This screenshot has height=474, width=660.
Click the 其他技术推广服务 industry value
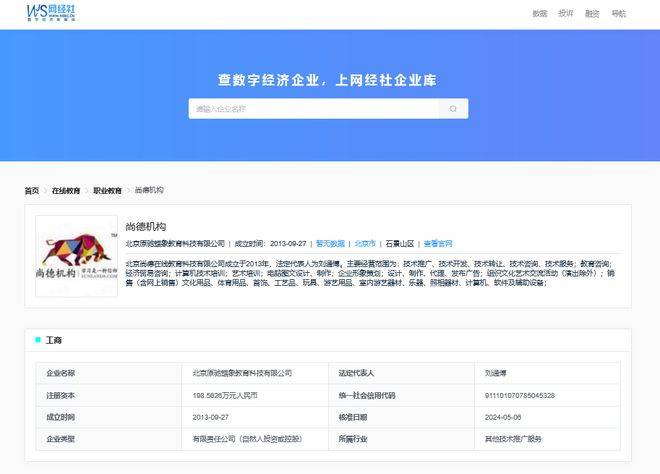513,439
